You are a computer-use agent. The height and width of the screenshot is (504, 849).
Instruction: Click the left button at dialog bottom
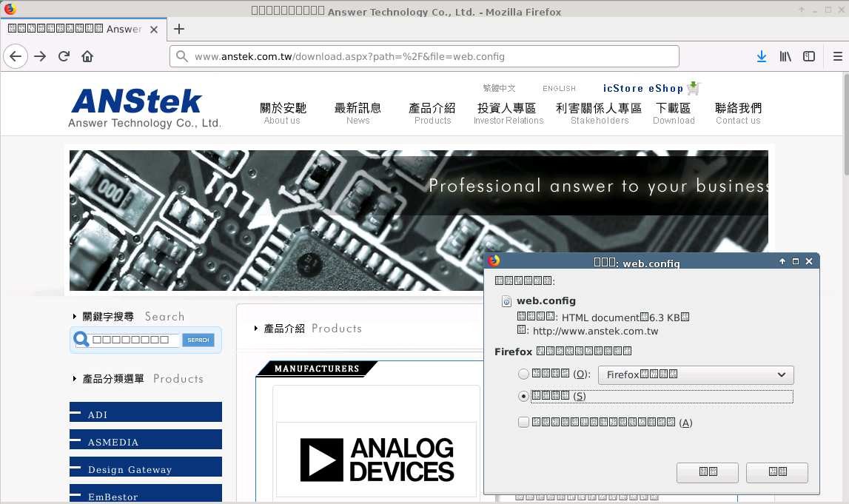707,472
